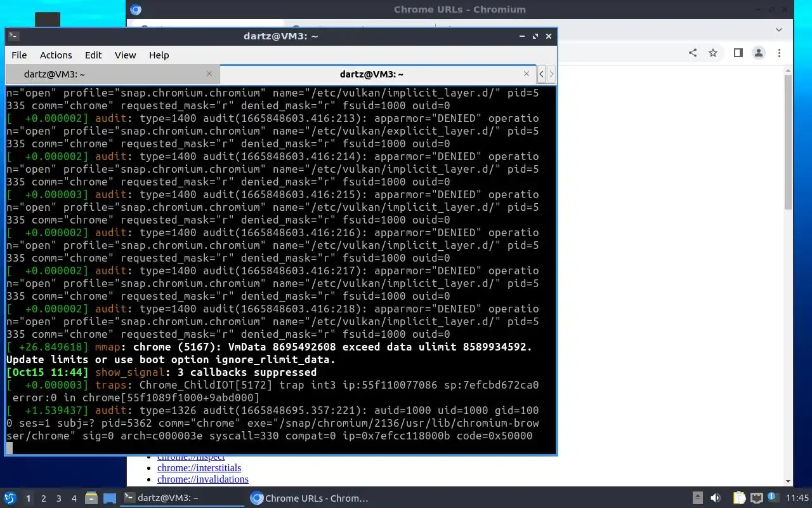Open the File menu in terminal

(x=19, y=55)
